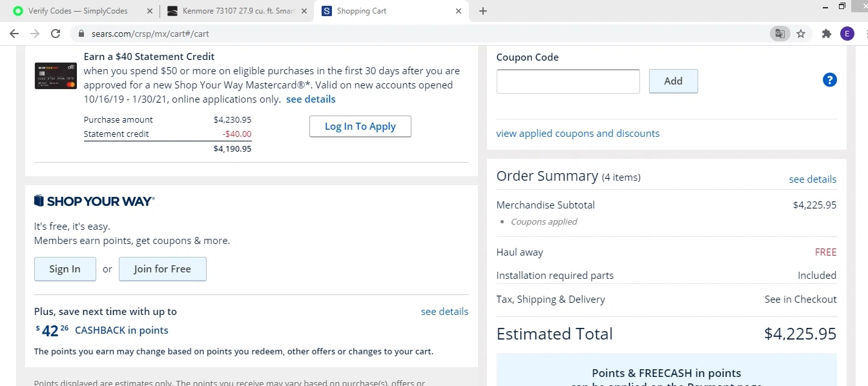Close the Shopping Cart tab
868x386 pixels.
point(459,11)
